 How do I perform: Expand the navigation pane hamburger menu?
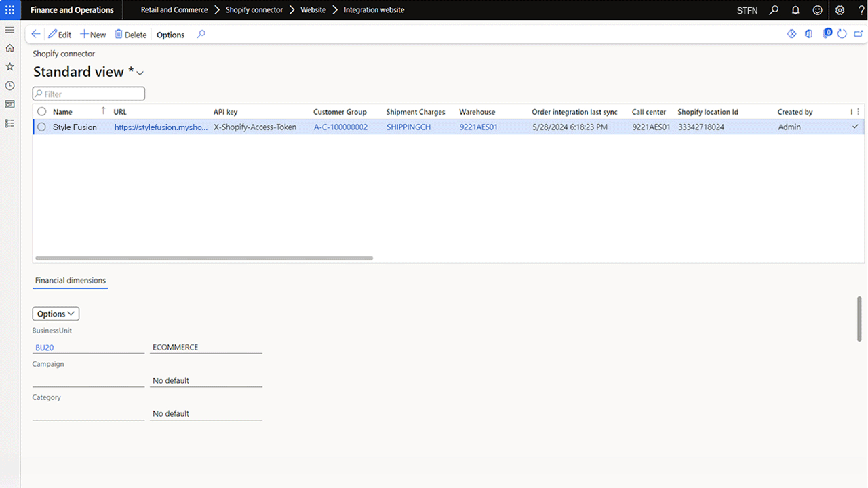tap(9, 30)
